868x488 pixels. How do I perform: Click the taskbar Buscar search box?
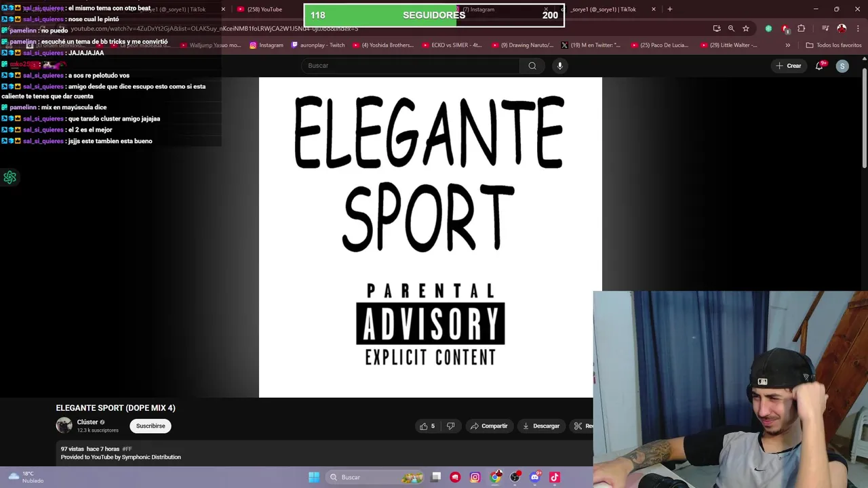point(376,477)
